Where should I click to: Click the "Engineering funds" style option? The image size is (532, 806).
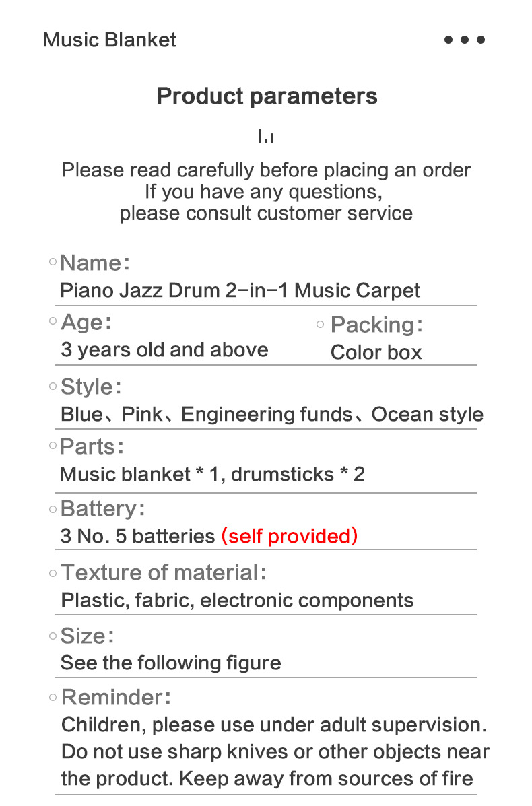267,414
